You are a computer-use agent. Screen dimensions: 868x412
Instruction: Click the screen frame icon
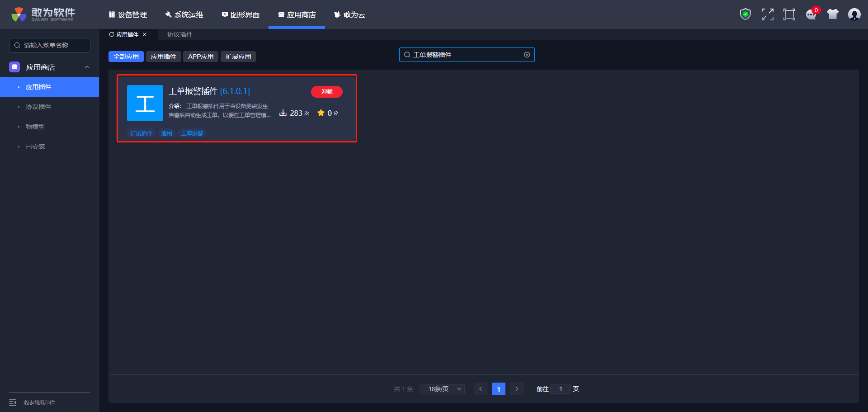click(789, 14)
